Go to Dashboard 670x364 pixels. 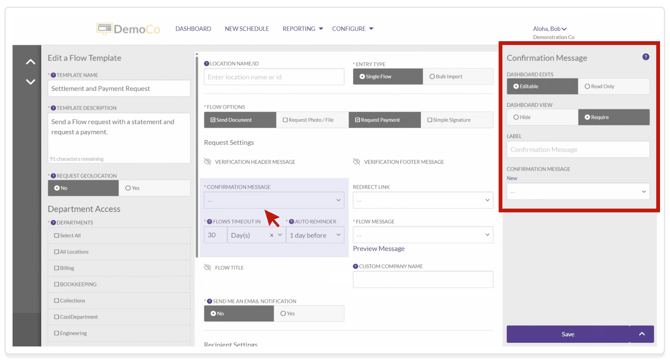pyautogui.click(x=193, y=29)
